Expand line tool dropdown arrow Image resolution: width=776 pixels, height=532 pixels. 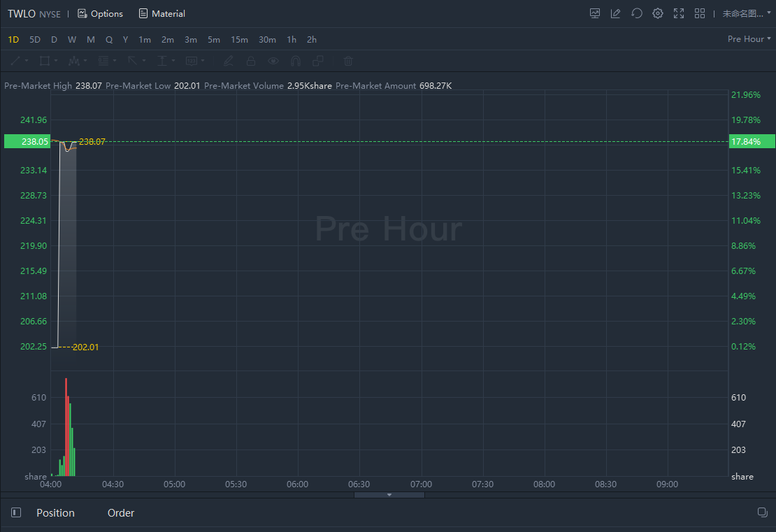tap(27, 61)
